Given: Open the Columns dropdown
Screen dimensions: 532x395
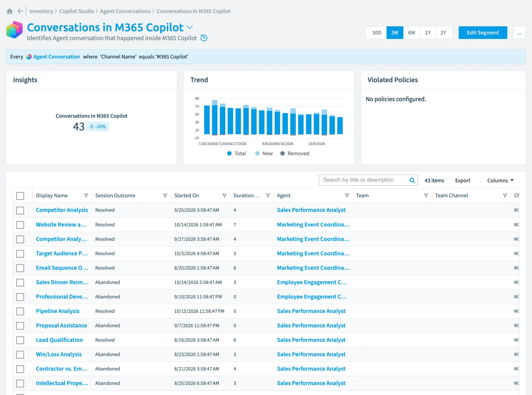Looking at the screenshot, I should [x=500, y=180].
